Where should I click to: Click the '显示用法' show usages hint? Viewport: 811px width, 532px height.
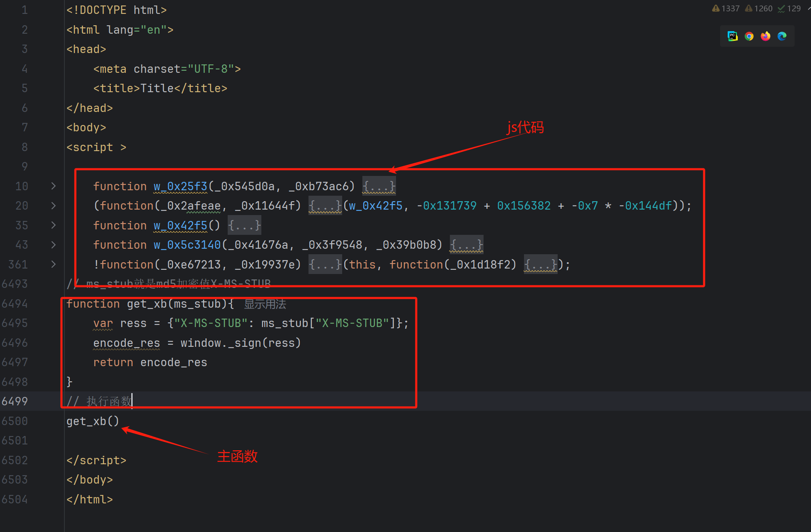[x=265, y=304]
